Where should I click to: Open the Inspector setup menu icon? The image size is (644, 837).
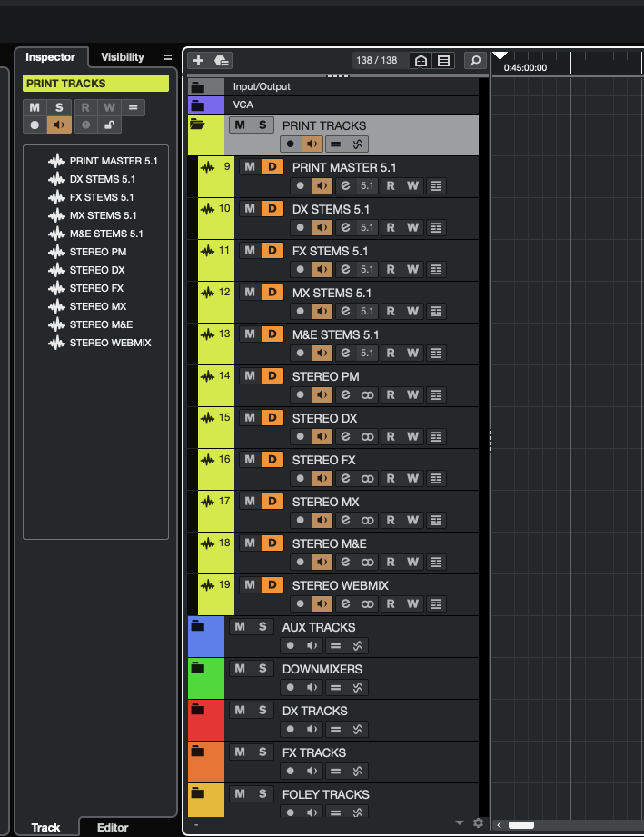click(167, 57)
